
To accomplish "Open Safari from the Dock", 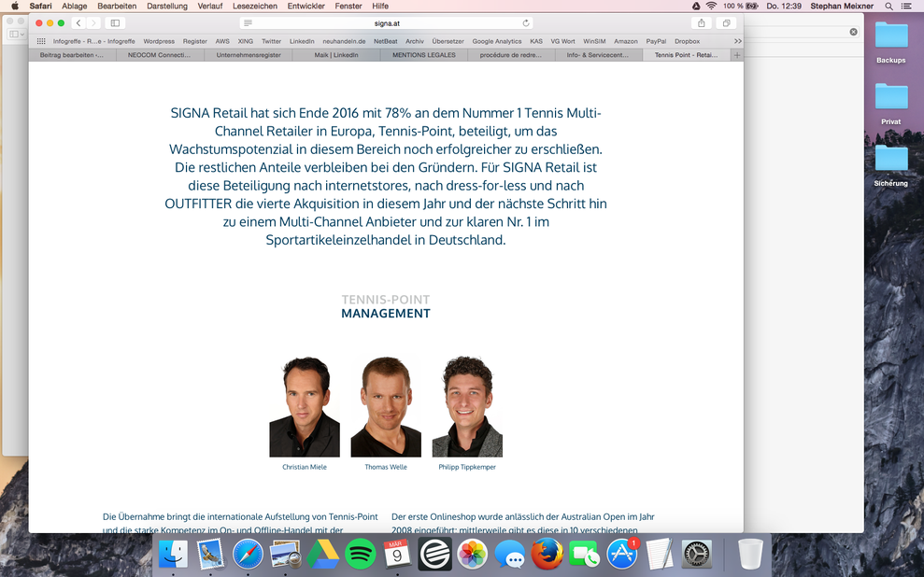I will (248, 554).
